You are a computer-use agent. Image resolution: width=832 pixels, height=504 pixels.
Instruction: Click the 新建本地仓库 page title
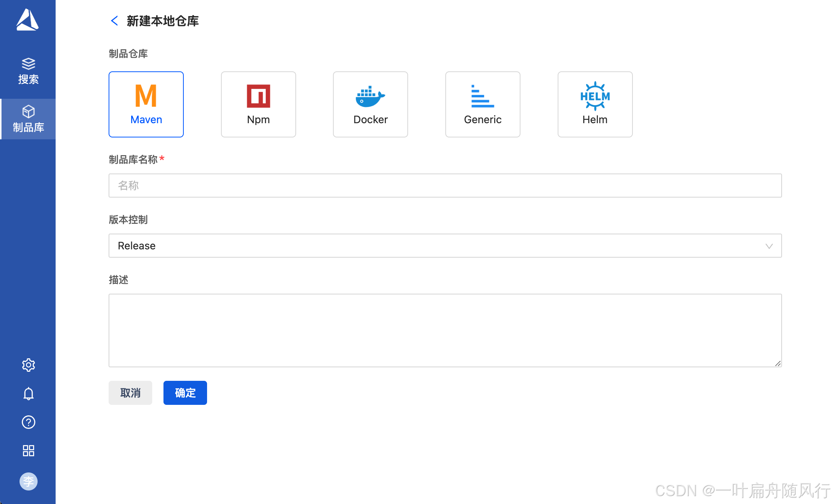tap(163, 21)
